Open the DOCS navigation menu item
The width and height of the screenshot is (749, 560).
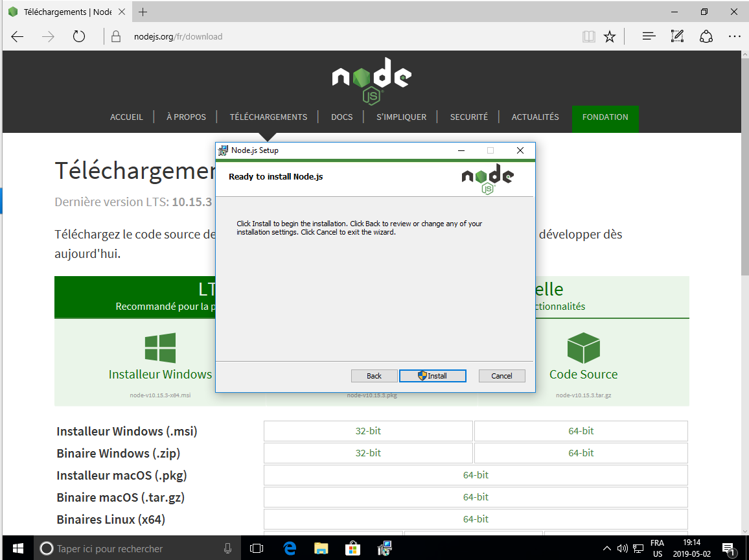[341, 117]
